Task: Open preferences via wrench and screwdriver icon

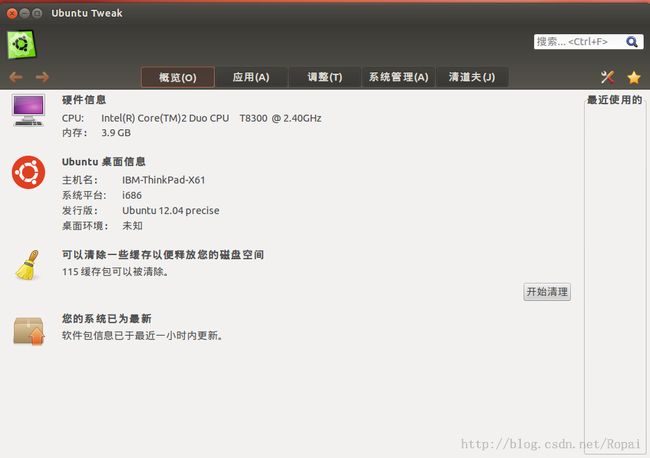Action: [608, 77]
